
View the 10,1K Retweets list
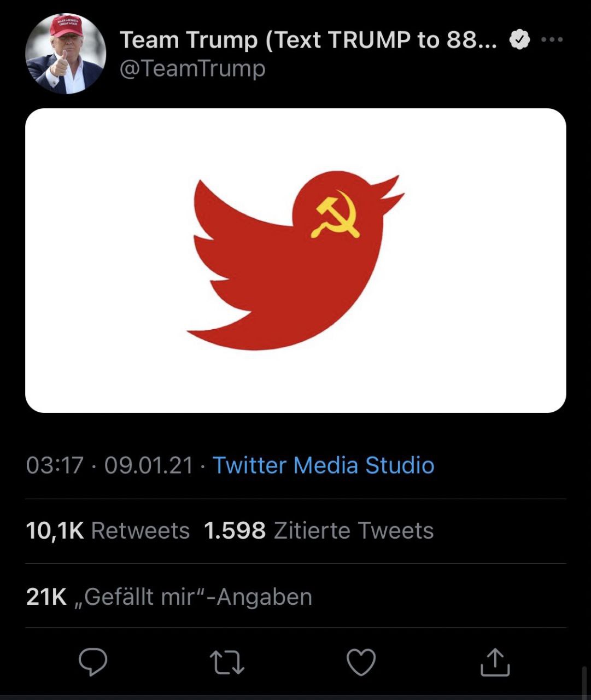(108, 530)
